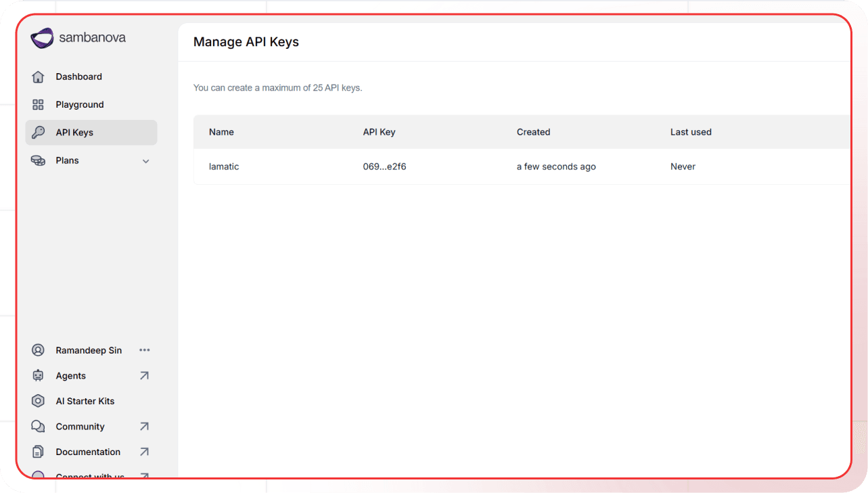Viewport: 868px width, 493px height.
Task: Click the Plans coins icon
Action: click(x=39, y=160)
